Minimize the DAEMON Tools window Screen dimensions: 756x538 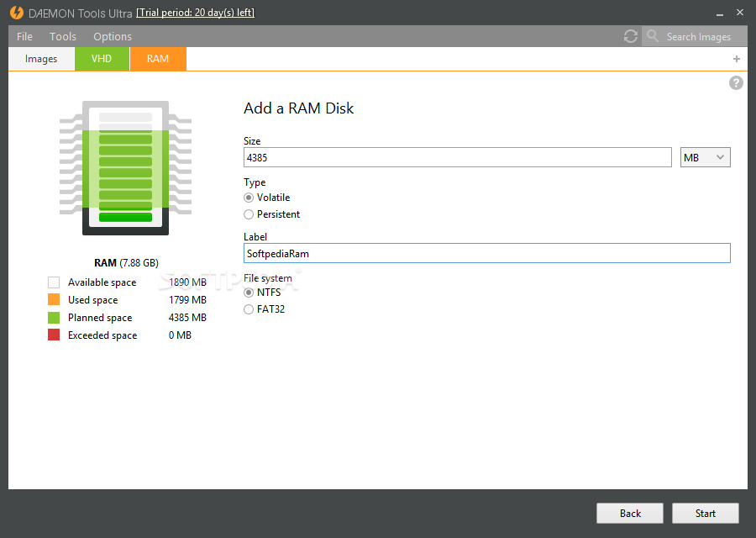pyautogui.click(x=720, y=14)
